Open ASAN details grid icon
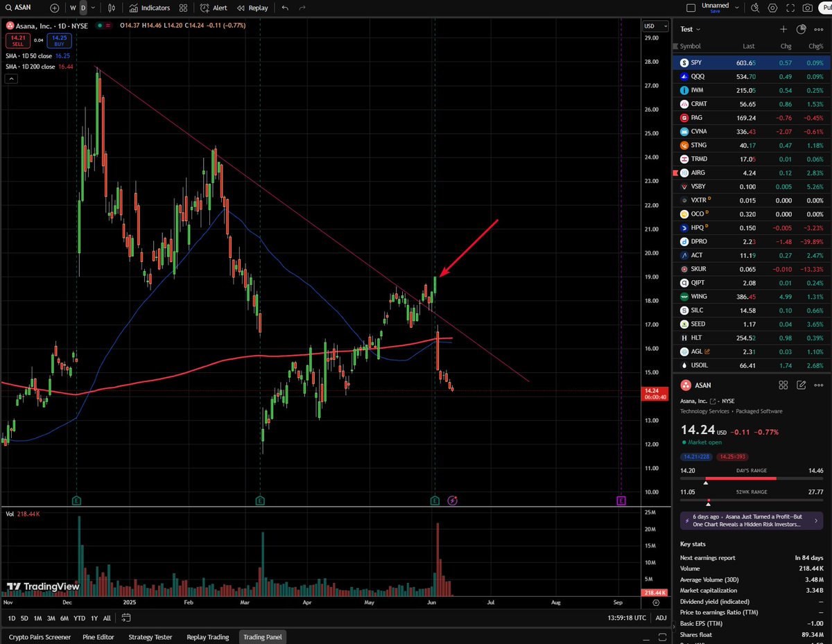 click(783, 385)
